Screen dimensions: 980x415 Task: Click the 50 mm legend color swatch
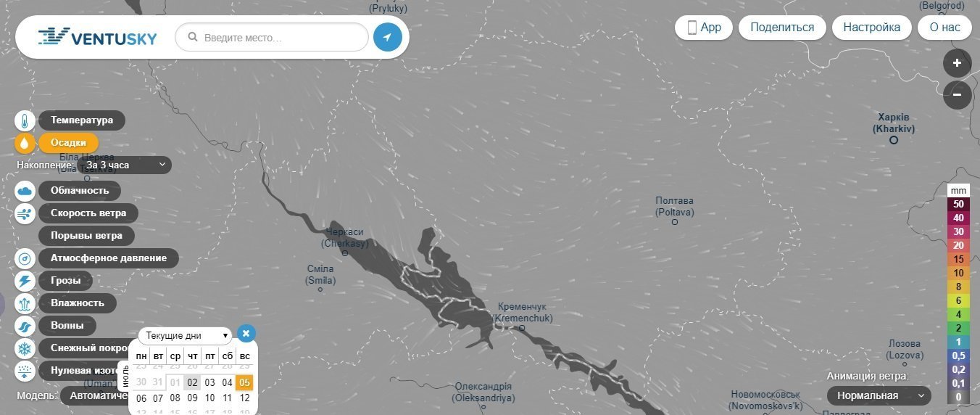tap(958, 204)
